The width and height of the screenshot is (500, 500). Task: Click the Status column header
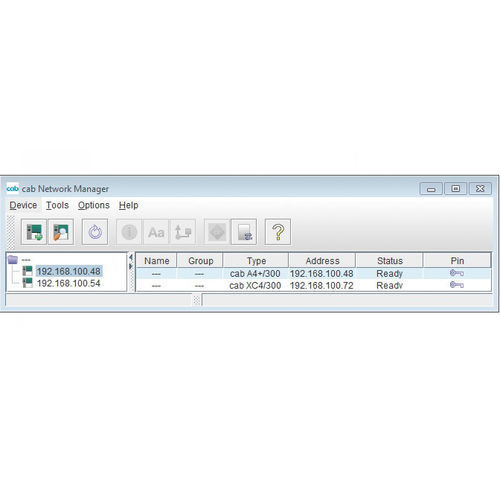coord(390,261)
